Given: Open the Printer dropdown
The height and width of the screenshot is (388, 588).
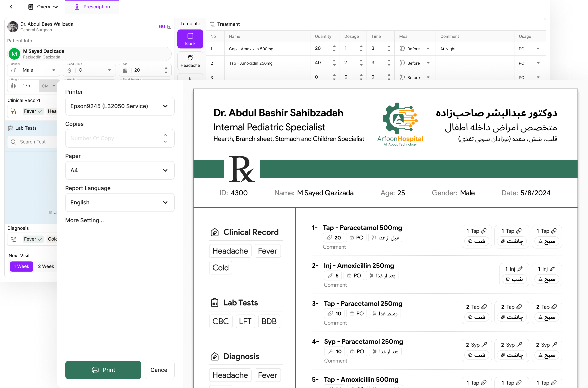Looking at the screenshot, I should tap(120, 106).
